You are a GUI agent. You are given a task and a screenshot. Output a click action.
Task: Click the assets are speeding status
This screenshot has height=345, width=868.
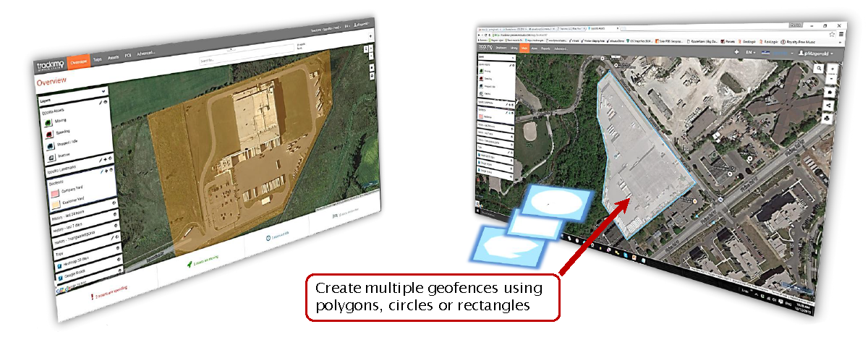(111, 293)
